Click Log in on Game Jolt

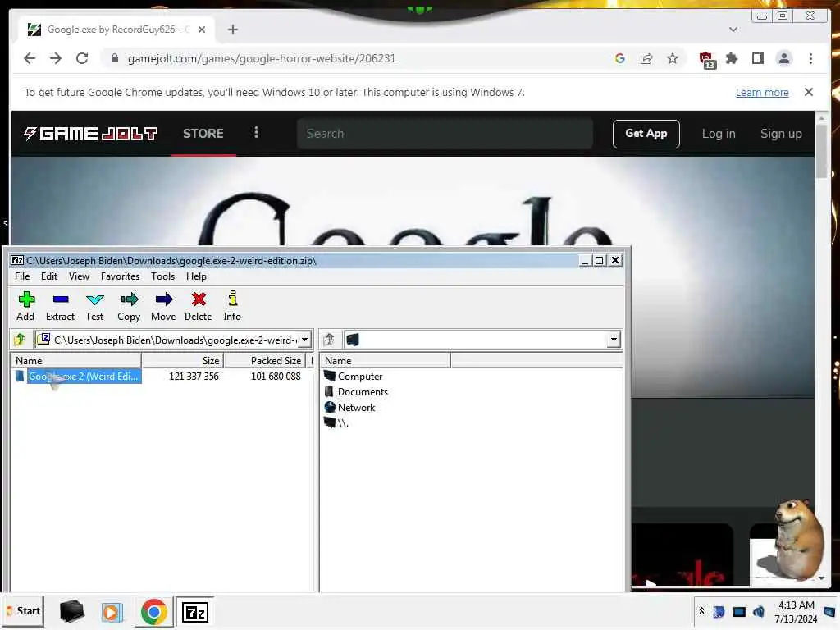coord(719,134)
